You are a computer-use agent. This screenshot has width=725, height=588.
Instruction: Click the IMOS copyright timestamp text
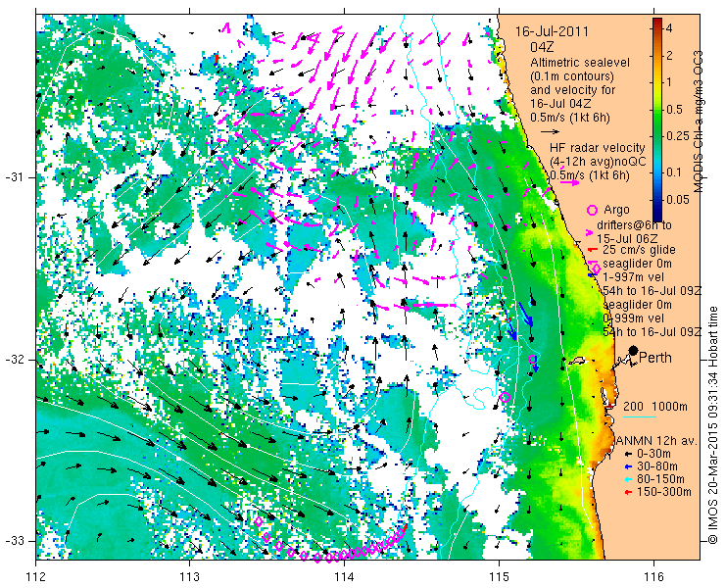point(712,425)
